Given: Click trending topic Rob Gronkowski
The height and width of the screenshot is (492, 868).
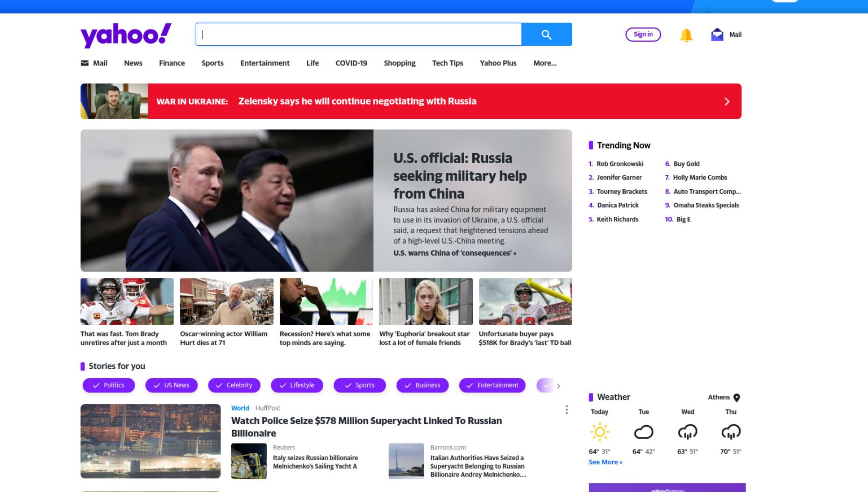Looking at the screenshot, I should tap(620, 164).
